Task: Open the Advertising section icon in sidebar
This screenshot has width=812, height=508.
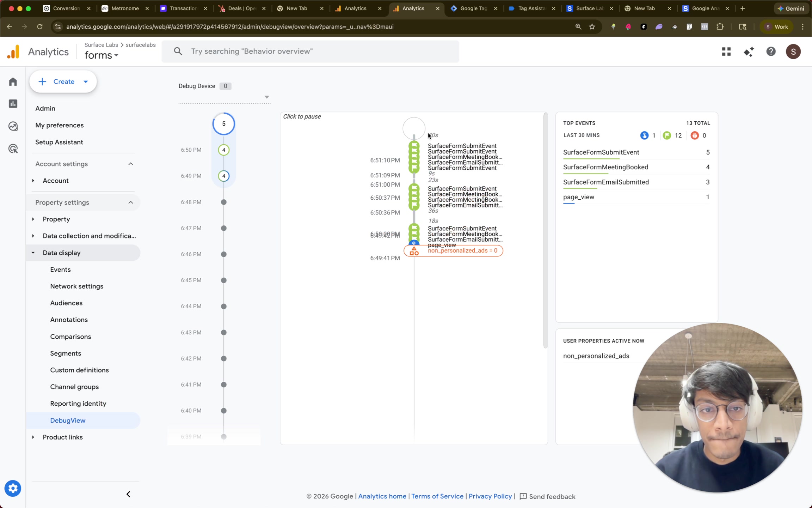Action: point(13,148)
